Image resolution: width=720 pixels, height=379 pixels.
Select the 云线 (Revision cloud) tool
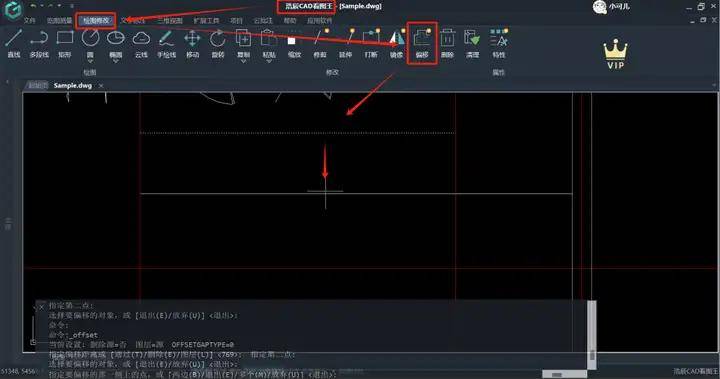coord(141,43)
